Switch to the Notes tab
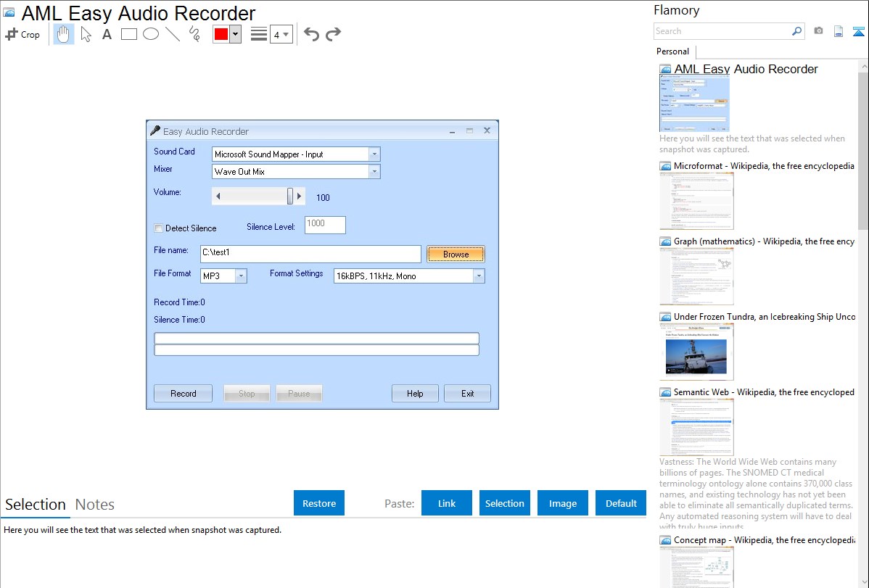The image size is (869, 588). point(95,505)
